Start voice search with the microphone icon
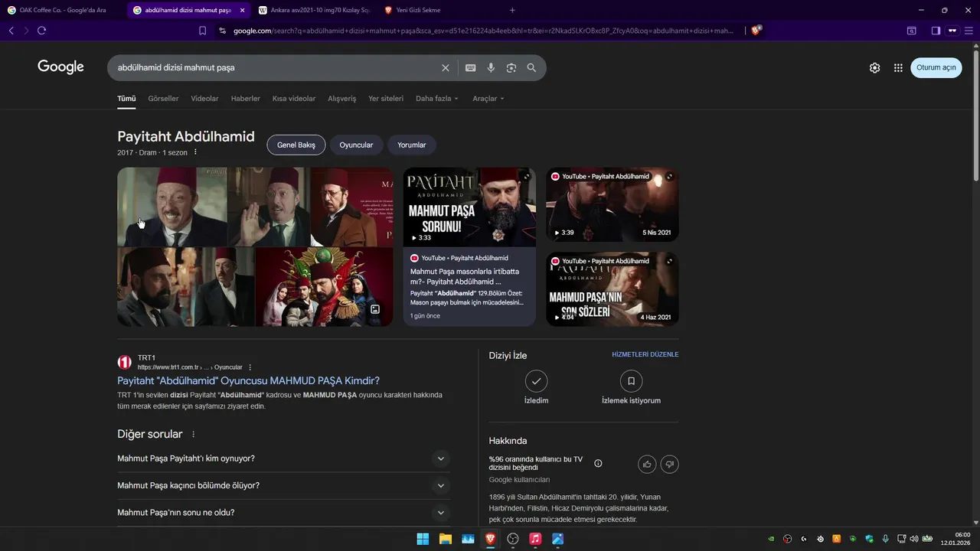Viewport: 980px width, 551px height. click(x=491, y=68)
